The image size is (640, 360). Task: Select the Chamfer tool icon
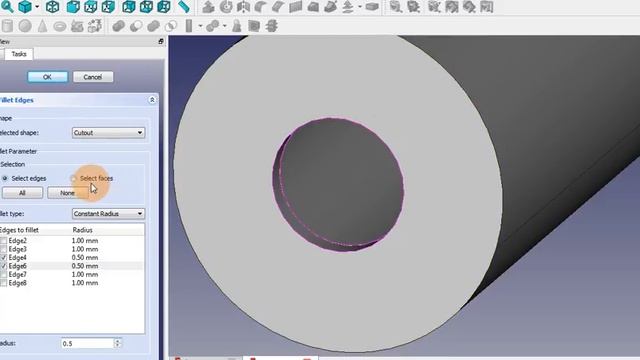click(x=278, y=7)
